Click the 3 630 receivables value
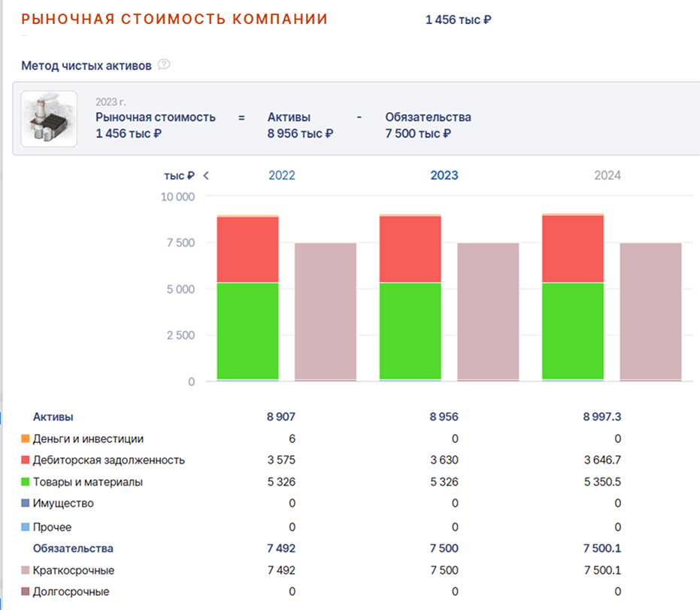This screenshot has width=700, height=610. [444, 460]
